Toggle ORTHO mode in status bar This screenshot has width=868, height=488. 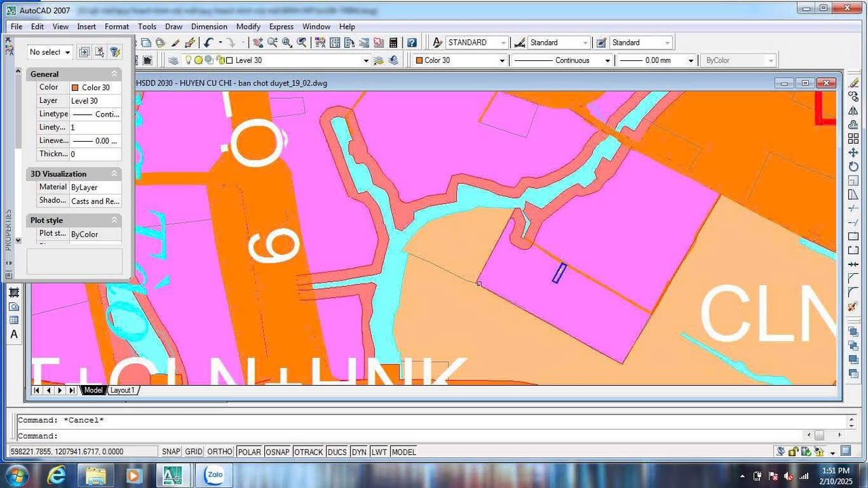tap(219, 452)
